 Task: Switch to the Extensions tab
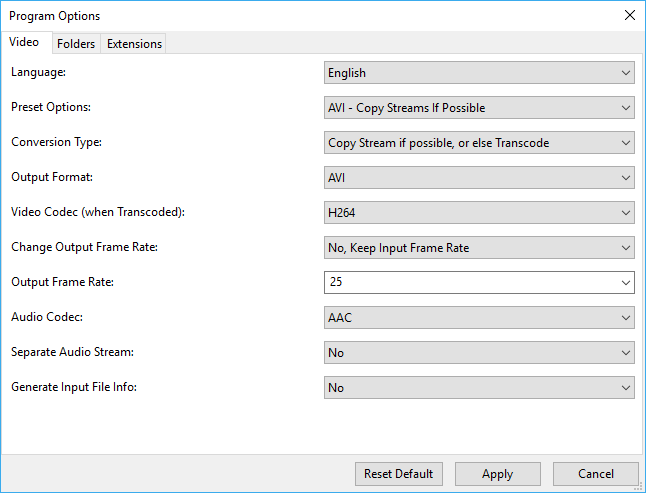point(134,44)
